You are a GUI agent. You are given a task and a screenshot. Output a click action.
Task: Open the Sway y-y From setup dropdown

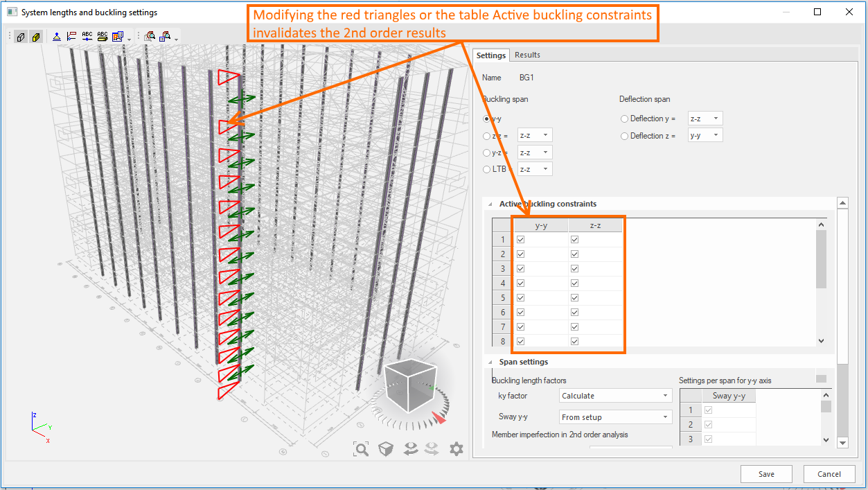(616, 417)
